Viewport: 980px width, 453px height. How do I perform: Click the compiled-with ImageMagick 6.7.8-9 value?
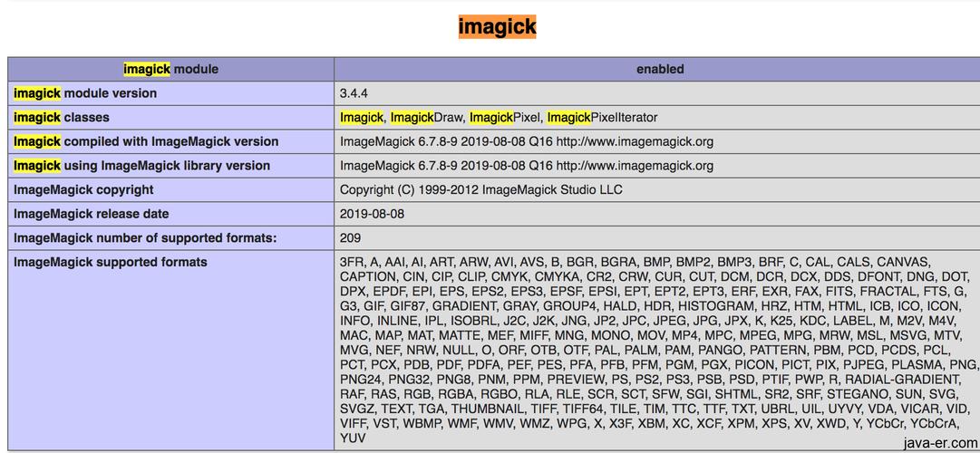[x=526, y=141]
